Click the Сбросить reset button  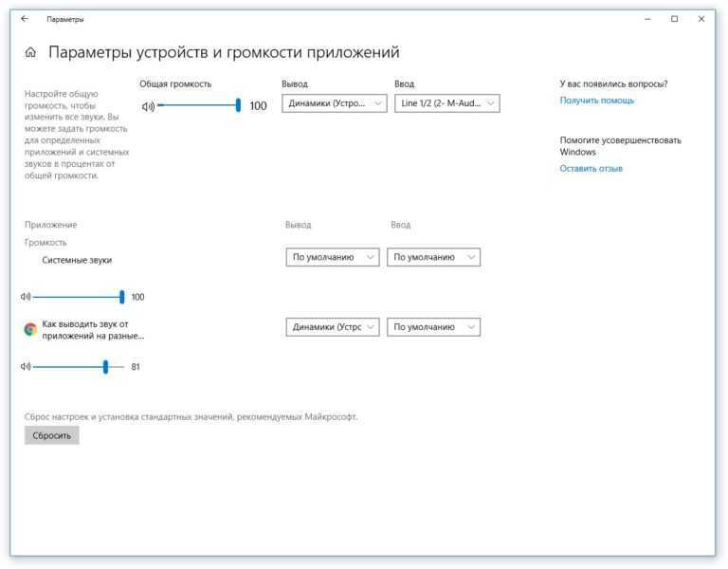tap(52, 435)
